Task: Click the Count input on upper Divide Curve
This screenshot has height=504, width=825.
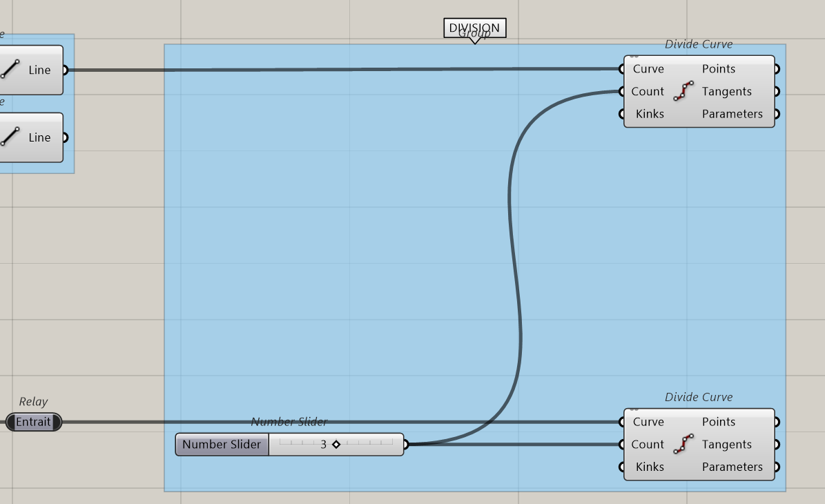Action: 647,91
